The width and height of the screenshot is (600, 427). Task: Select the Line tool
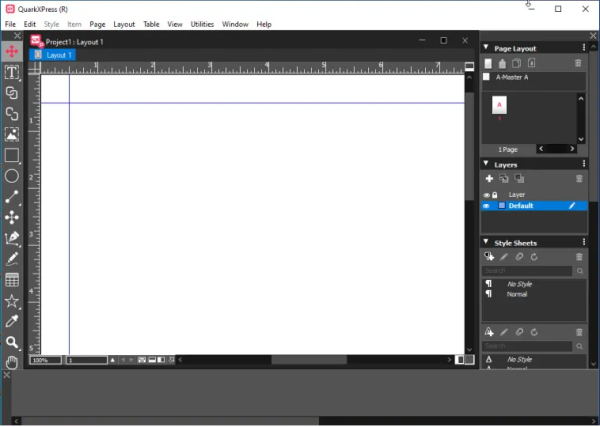tap(12, 197)
